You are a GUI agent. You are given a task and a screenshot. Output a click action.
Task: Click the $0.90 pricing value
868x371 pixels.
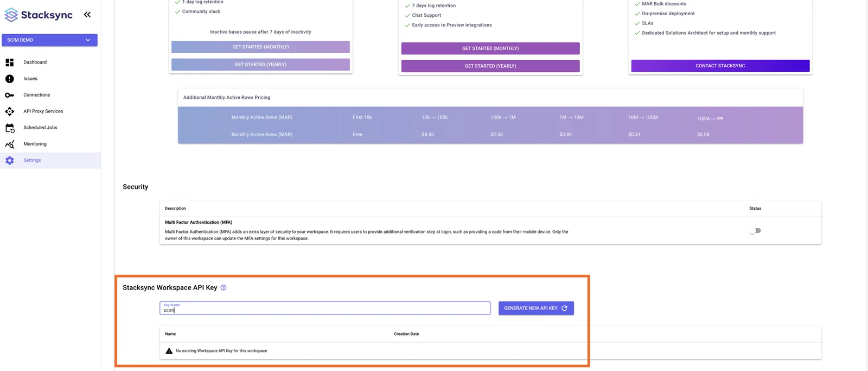(x=566, y=134)
